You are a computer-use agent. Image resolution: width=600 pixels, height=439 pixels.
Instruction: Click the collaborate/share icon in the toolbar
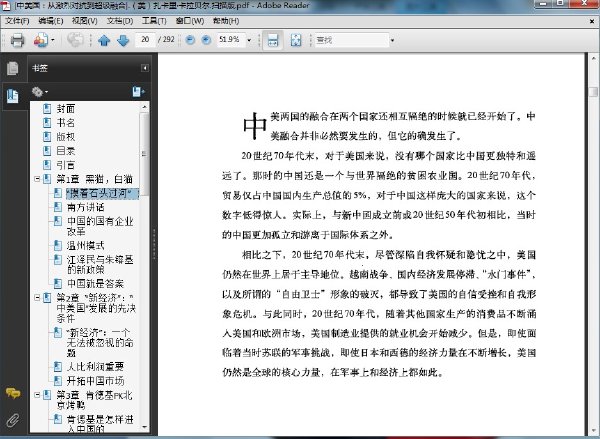(41, 40)
